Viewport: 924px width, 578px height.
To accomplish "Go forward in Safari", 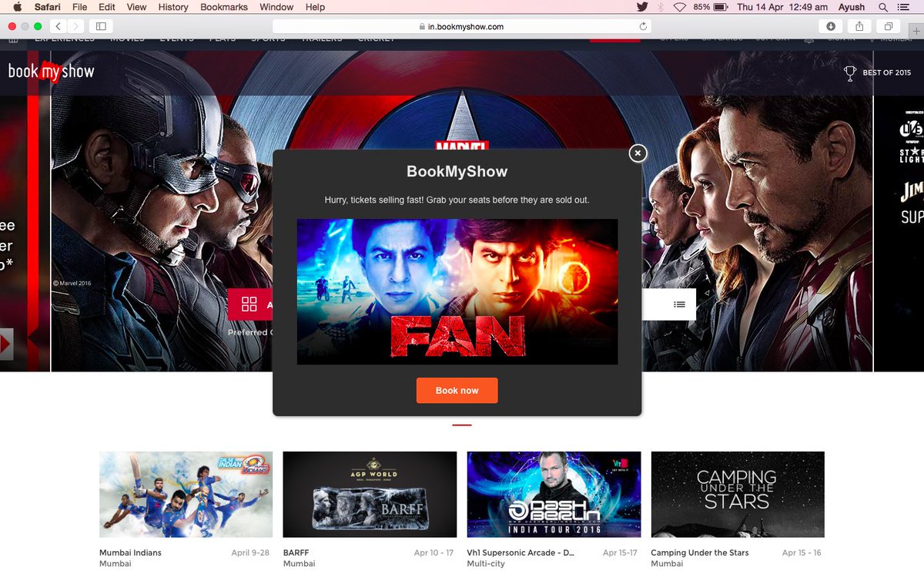I will click(x=76, y=26).
